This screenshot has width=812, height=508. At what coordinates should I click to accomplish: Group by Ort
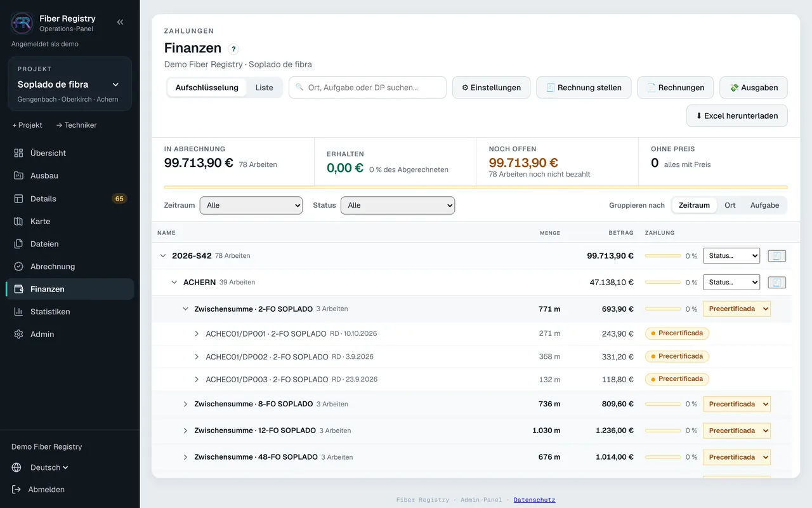pos(730,205)
